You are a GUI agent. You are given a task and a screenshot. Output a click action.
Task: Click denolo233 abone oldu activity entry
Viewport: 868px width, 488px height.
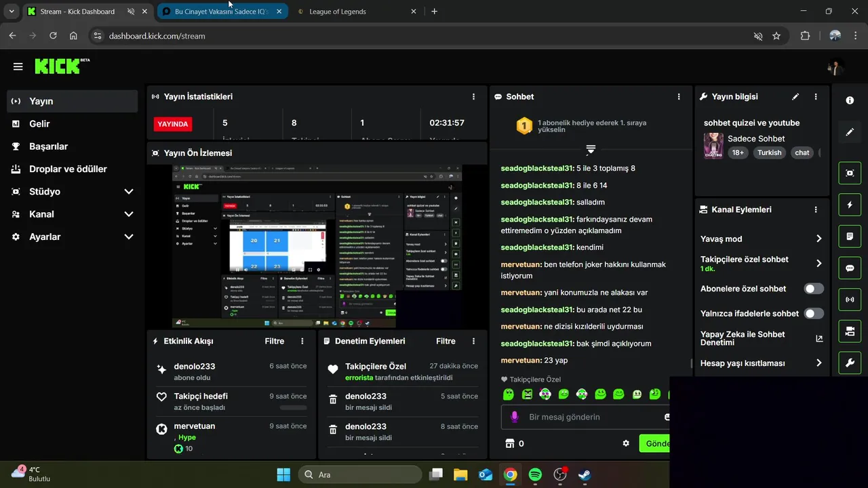pos(231,371)
